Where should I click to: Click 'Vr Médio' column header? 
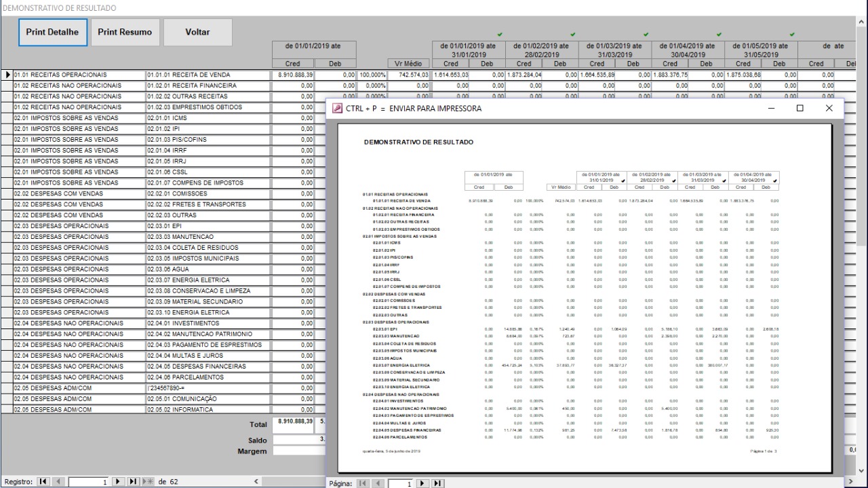pos(408,64)
